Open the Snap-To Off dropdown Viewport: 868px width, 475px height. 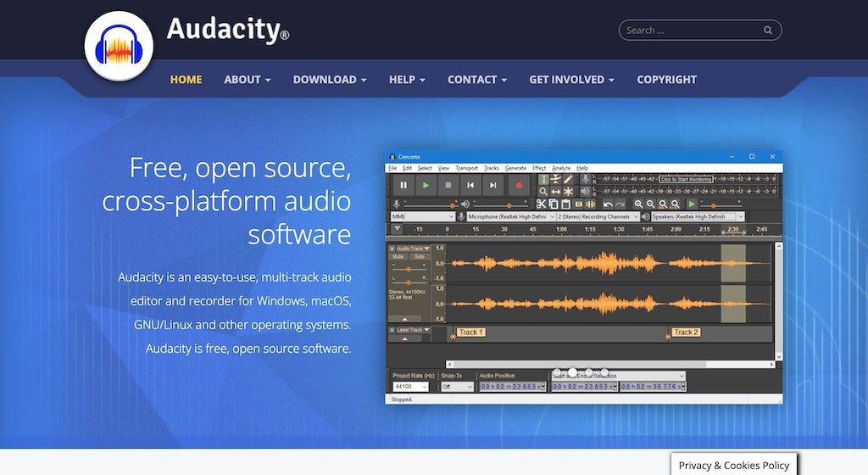pos(457,387)
